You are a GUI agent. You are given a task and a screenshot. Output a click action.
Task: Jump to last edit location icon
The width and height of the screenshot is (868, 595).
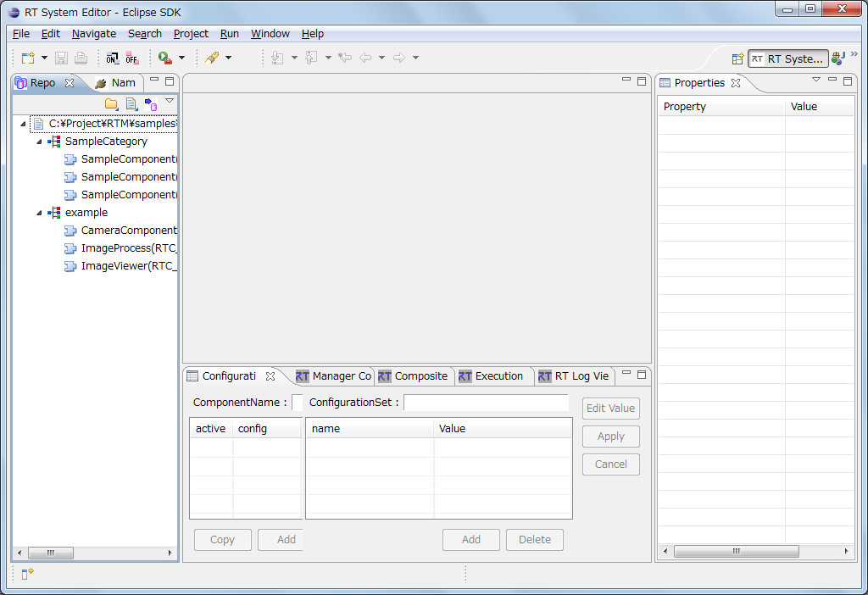(x=345, y=58)
